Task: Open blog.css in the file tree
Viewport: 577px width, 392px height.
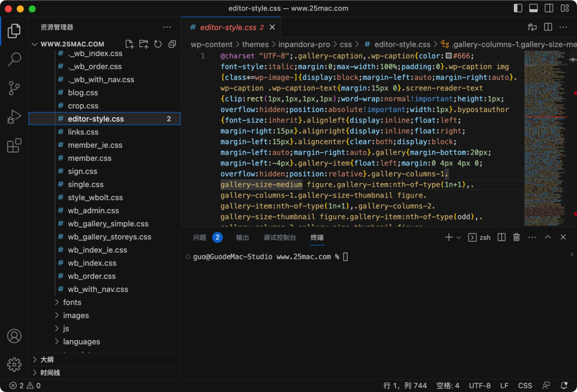Action: tap(83, 93)
